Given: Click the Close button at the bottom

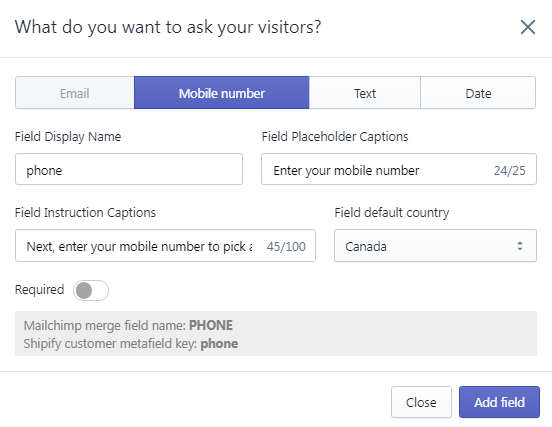Looking at the screenshot, I should click(421, 402).
